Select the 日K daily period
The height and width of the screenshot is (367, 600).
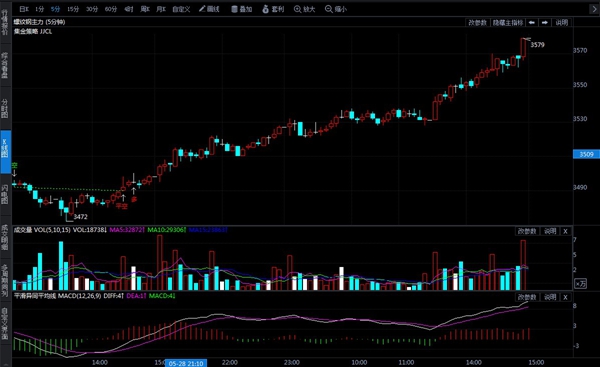pyautogui.click(x=24, y=9)
